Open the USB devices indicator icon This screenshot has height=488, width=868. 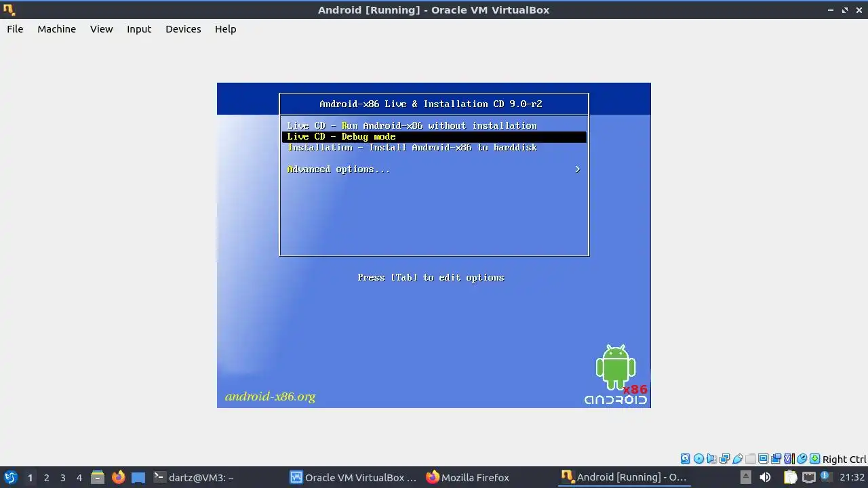click(738, 459)
